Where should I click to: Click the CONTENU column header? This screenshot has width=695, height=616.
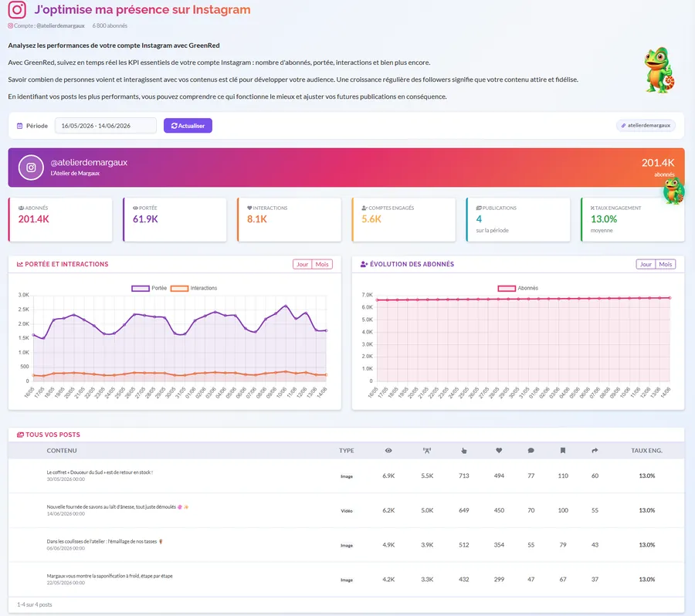pos(62,451)
